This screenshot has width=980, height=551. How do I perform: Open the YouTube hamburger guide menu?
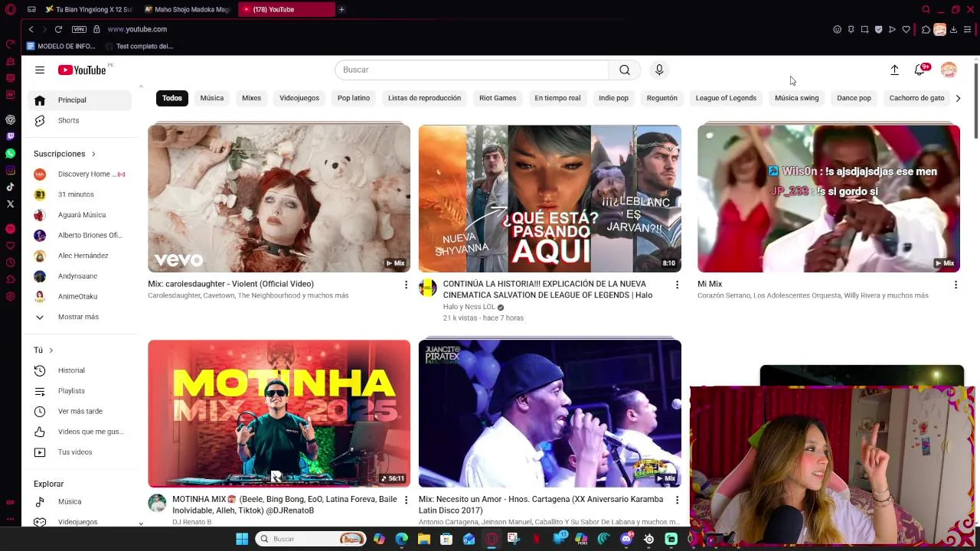point(40,70)
